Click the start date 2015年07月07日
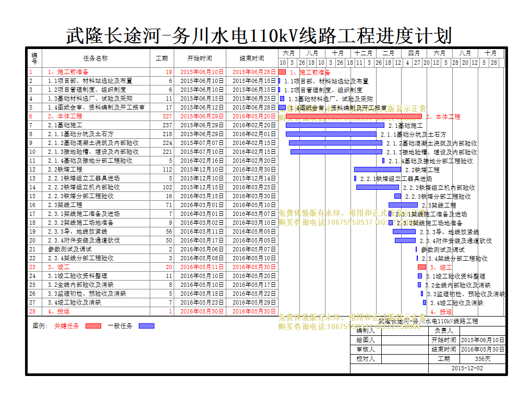The height and width of the screenshot is (400, 532). pyautogui.click(x=202, y=143)
